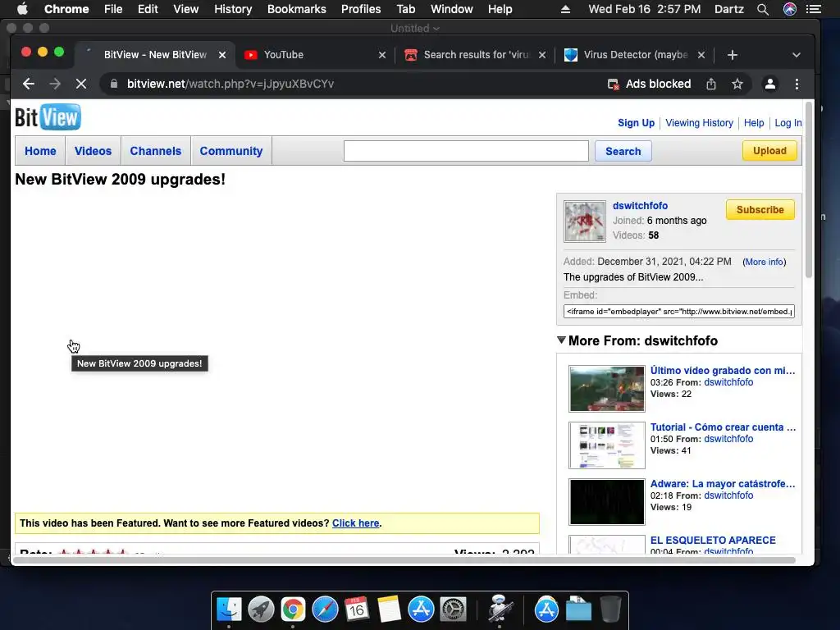Viewport: 840px width, 630px height.
Task: Open Spotlight search in menu bar
Action: tap(763, 9)
